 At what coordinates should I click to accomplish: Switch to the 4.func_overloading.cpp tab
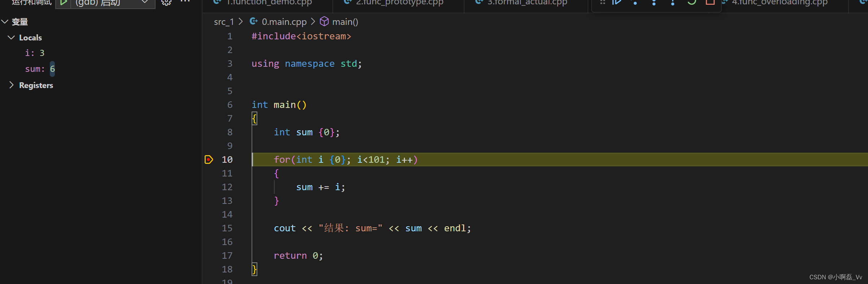[x=780, y=3]
